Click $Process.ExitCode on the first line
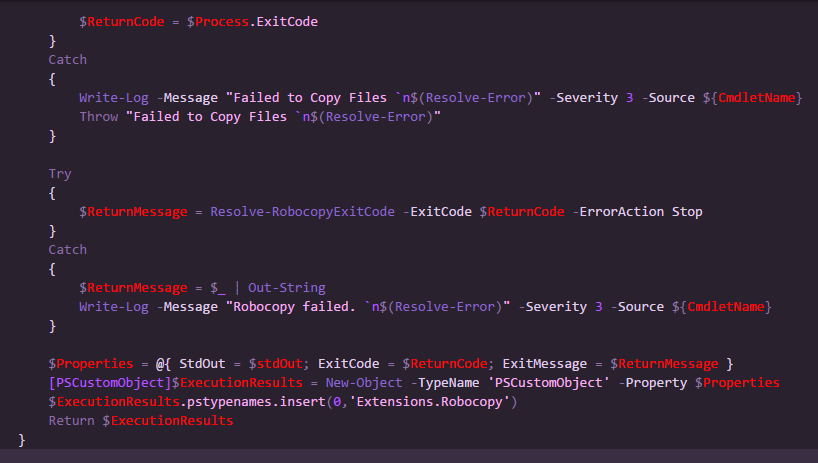The height and width of the screenshot is (463, 818). click(x=252, y=22)
